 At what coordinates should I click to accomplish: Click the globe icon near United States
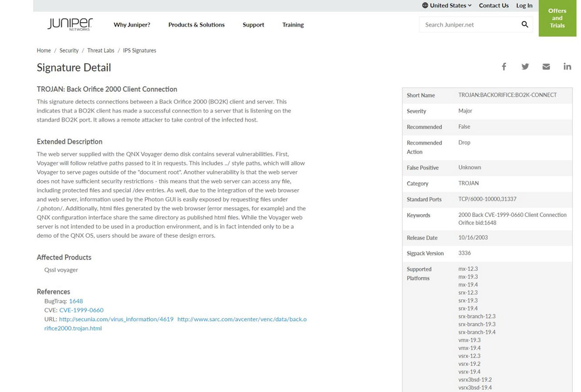point(425,5)
